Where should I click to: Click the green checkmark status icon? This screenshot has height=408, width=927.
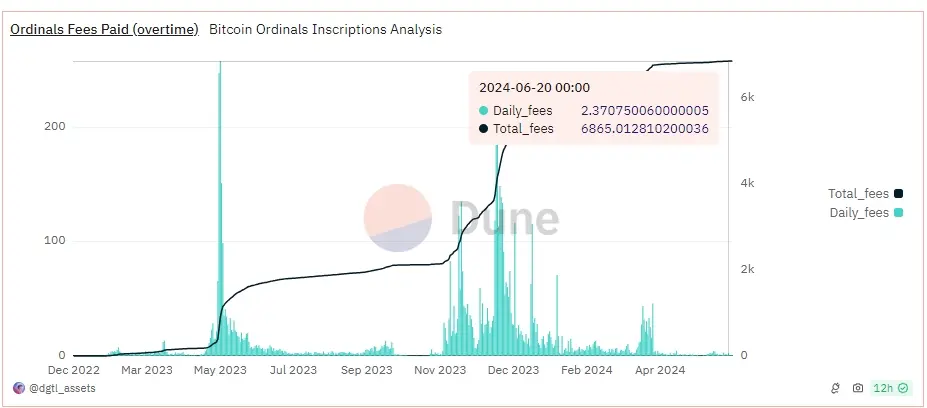(904, 388)
